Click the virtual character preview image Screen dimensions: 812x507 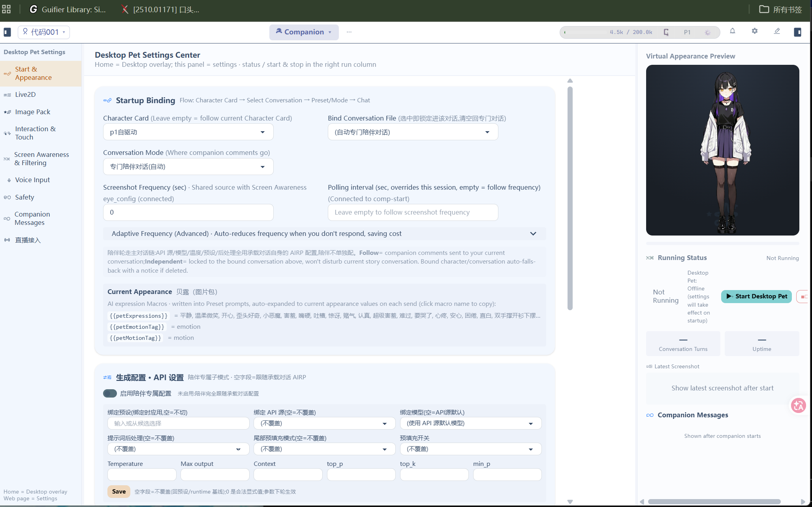pos(722,150)
